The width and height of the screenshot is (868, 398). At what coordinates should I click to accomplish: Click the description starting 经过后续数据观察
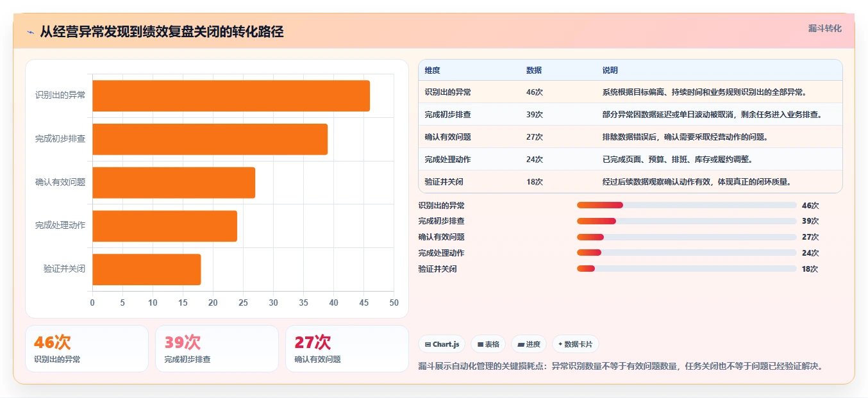click(696, 182)
